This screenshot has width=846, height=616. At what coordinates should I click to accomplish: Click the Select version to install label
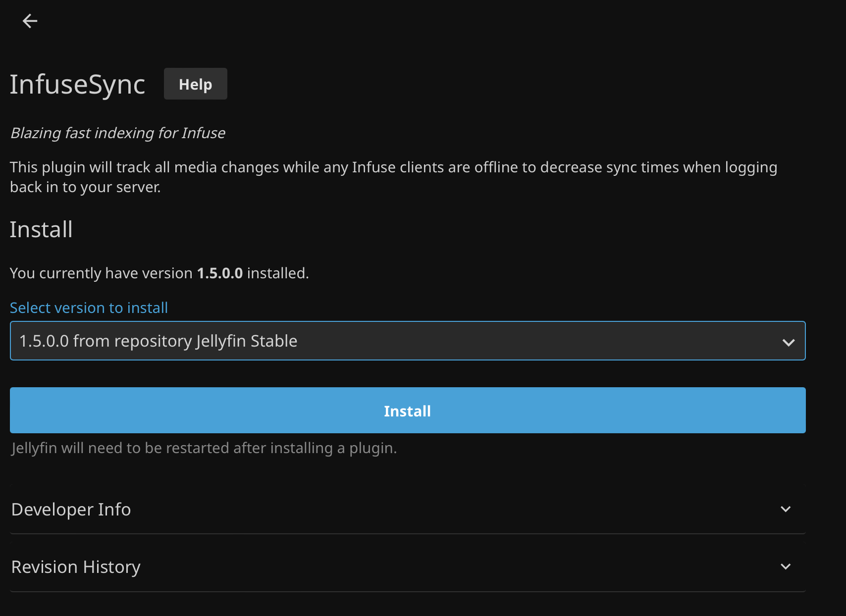click(x=88, y=308)
